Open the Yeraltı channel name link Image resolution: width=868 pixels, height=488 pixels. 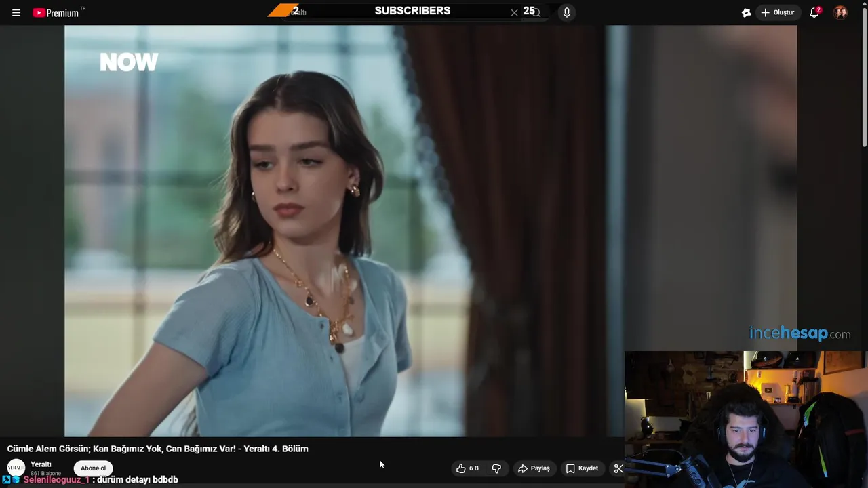[x=41, y=464]
